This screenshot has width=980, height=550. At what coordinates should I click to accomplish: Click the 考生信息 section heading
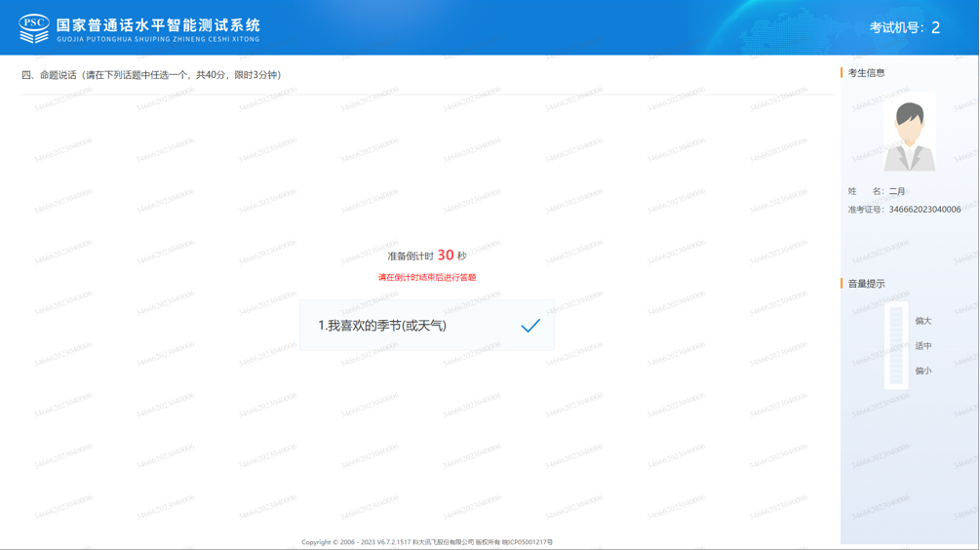[x=866, y=73]
